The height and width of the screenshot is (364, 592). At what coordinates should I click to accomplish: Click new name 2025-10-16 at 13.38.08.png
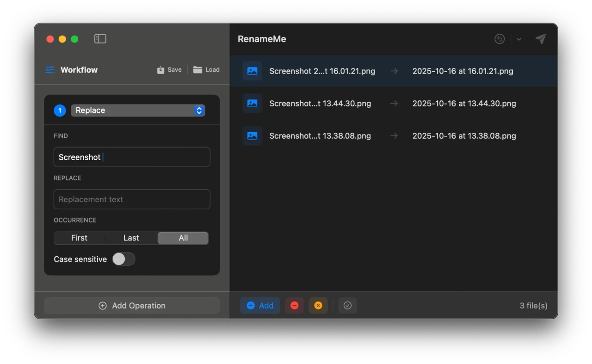pyautogui.click(x=464, y=136)
